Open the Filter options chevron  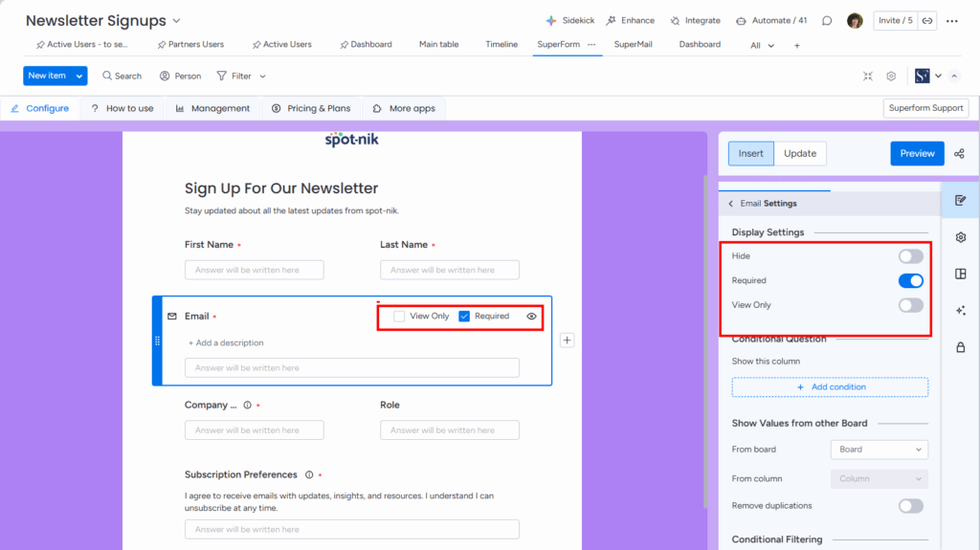tap(263, 77)
